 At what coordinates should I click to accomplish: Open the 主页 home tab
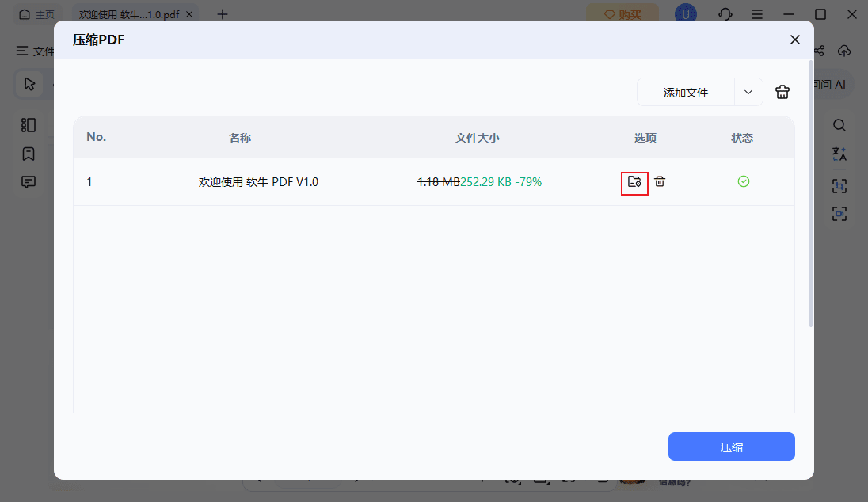[x=36, y=14]
